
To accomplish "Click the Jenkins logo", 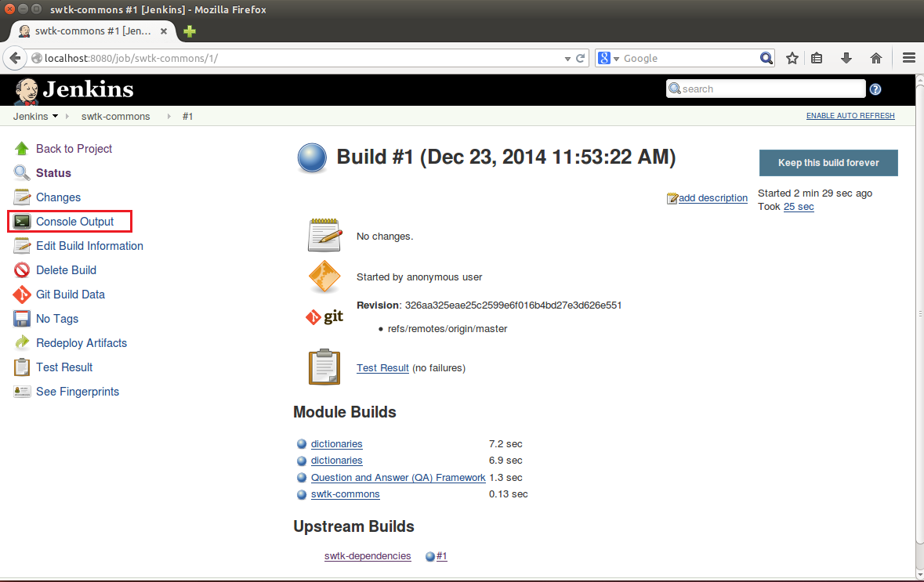I will [74, 89].
